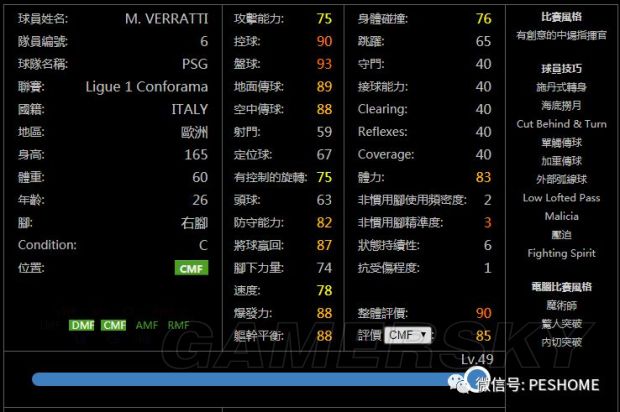Image resolution: width=620 pixels, height=412 pixels.
Task: Click the WeChat logo icon
Action: [x=457, y=381]
